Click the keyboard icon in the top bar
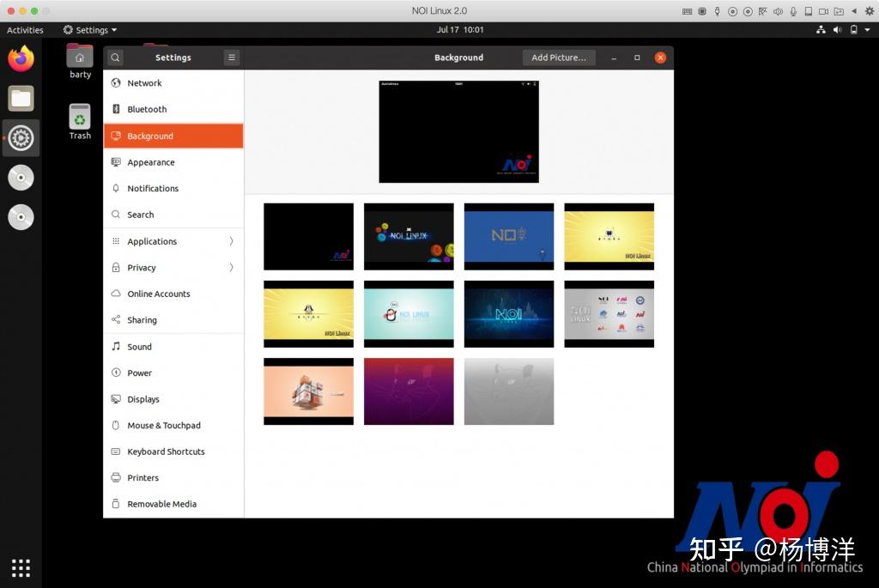 point(688,11)
